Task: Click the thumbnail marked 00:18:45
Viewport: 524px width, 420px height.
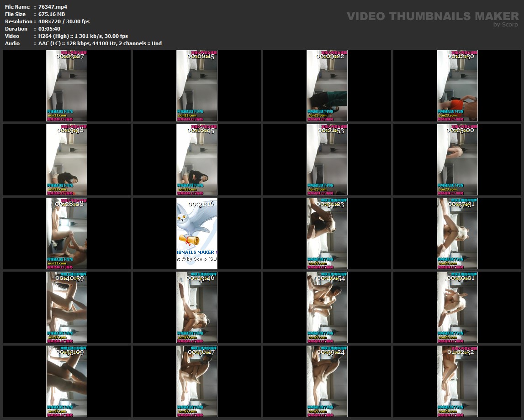Action: [x=197, y=161]
